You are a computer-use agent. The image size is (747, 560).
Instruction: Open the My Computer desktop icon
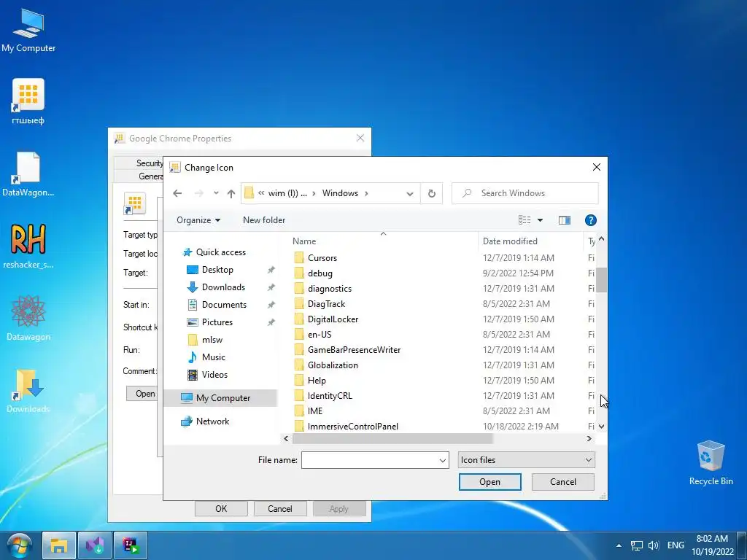pos(28,31)
